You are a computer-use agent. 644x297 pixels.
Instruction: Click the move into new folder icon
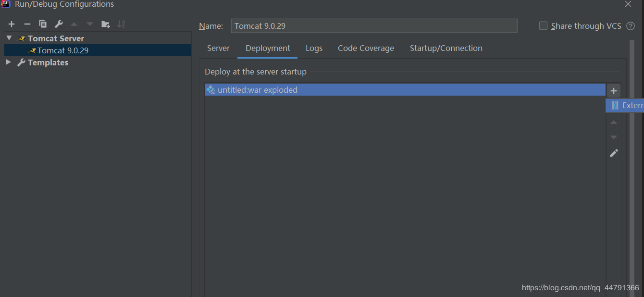click(x=106, y=24)
